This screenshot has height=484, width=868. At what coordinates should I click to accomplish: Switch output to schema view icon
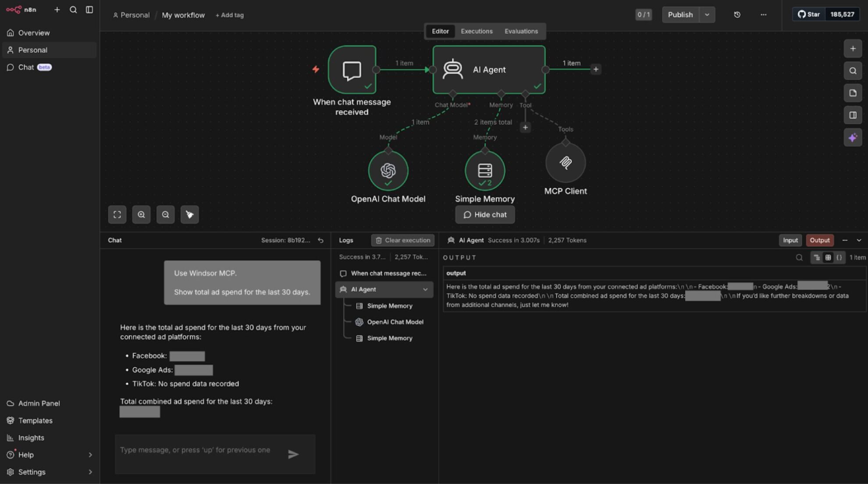click(817, 258)
